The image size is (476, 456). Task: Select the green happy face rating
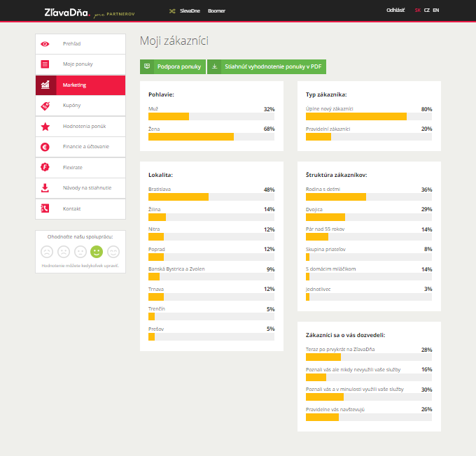97,251
